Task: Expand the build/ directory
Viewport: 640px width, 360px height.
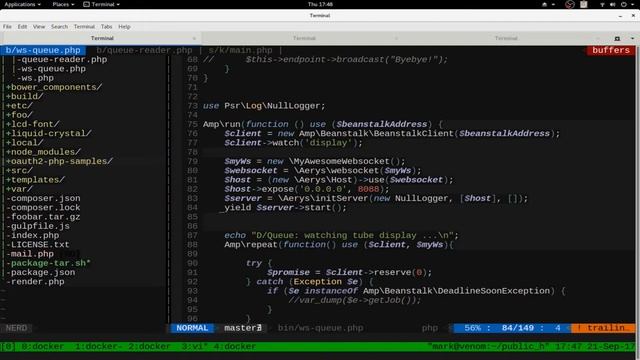Action: point(24,97)
